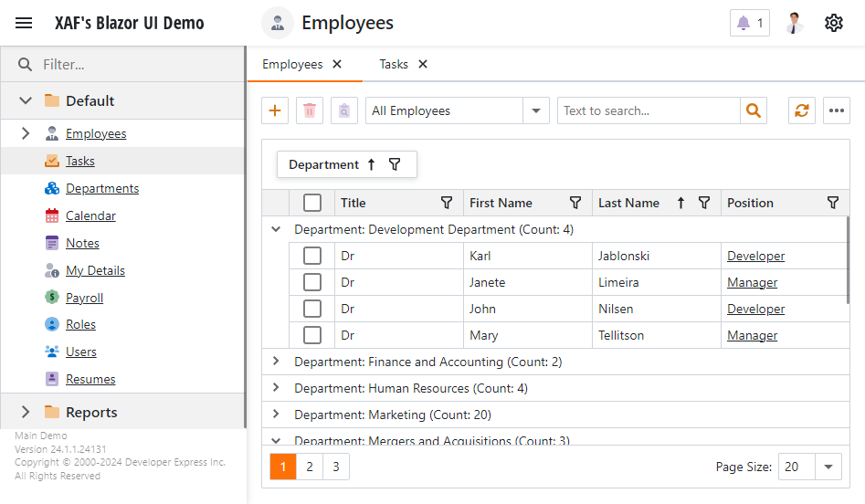Click the My Details icon in sidebar
Viewport: 865px width, 504px height.
pos(52,271)
